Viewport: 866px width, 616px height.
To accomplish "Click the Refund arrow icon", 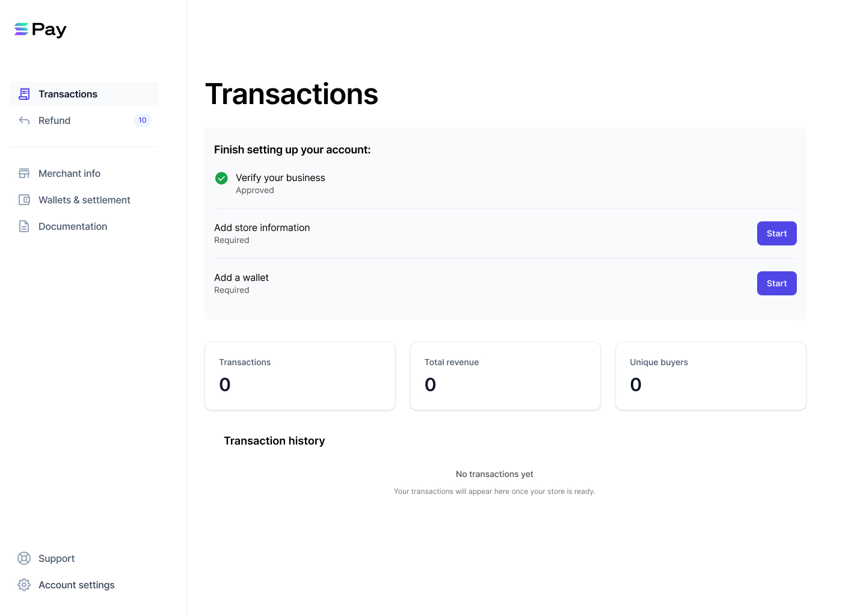I will point(24,120).
